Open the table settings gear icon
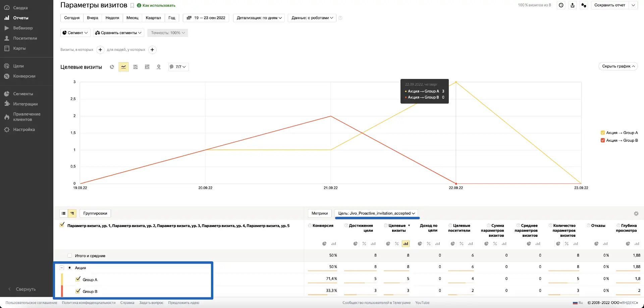 [x=636, y=214]
